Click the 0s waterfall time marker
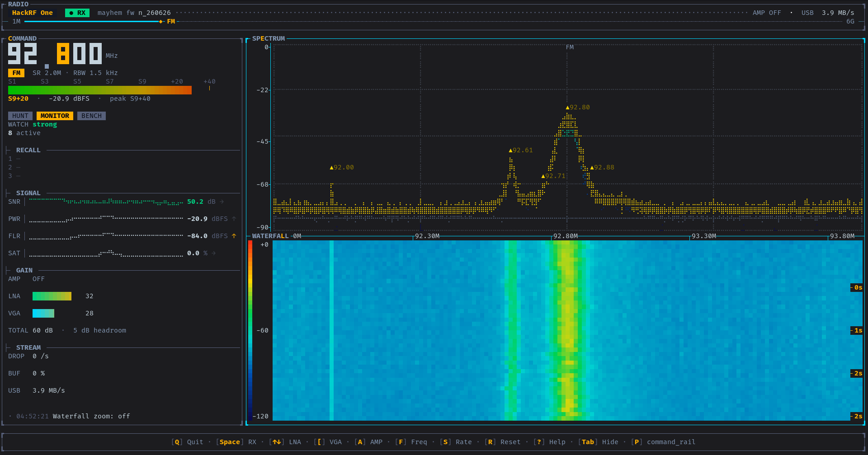This screenshot has height=455, width=868. coord(857,287)
